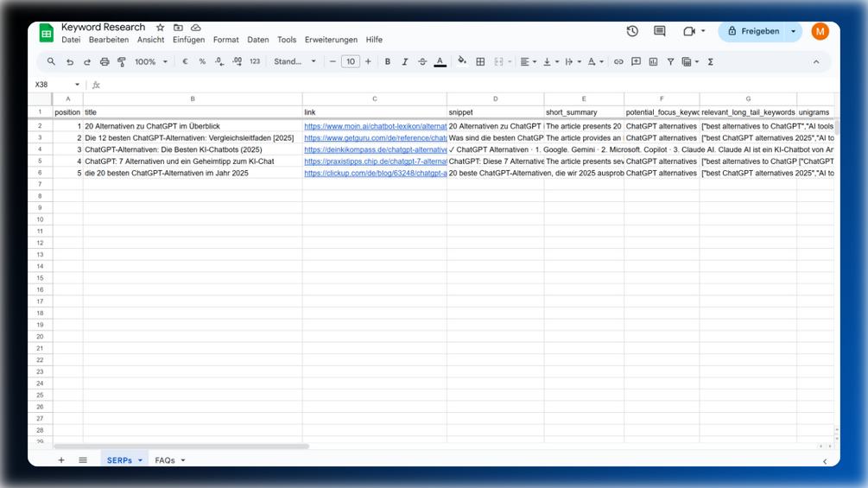
Task: Insert a comment via toolbar icon
Action: 636,62
